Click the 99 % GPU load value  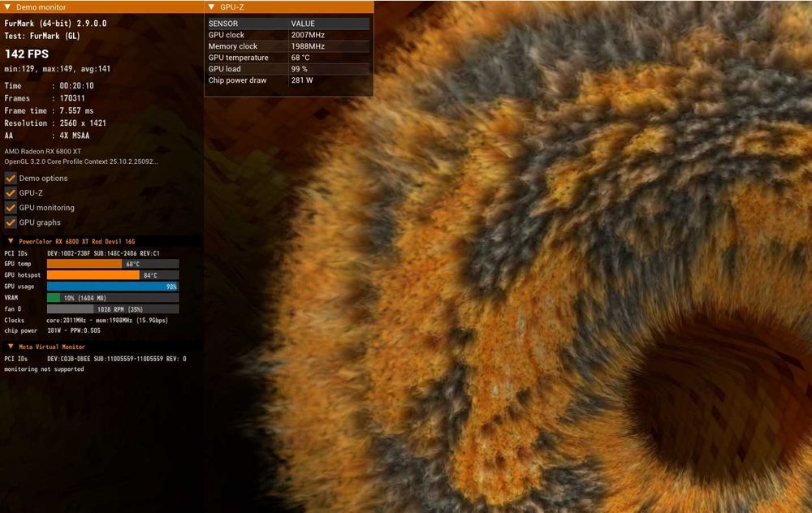(x=300, y=69)
